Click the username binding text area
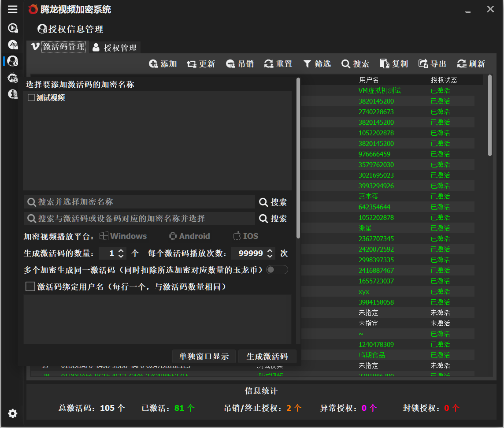504x428 pixels. coord(157,320)
